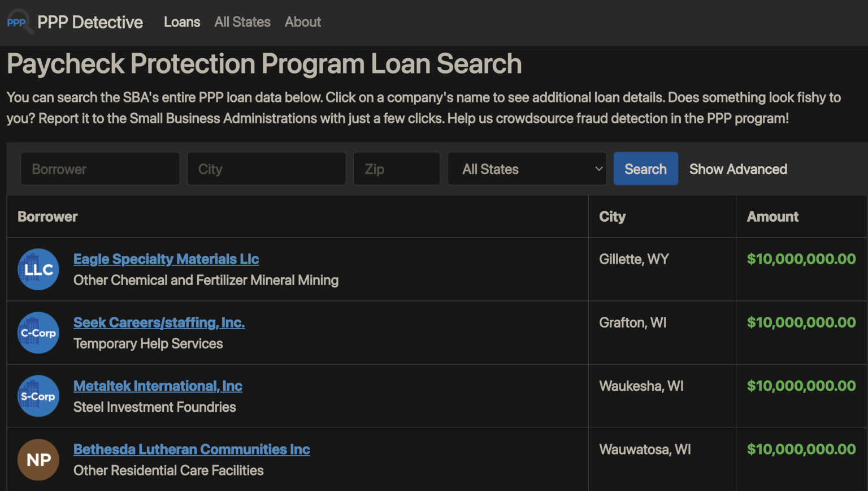Image resolution: width=868 pixels, height=491 pixels.
Task: Expand the advanced search options
Action: pos(738,169)
